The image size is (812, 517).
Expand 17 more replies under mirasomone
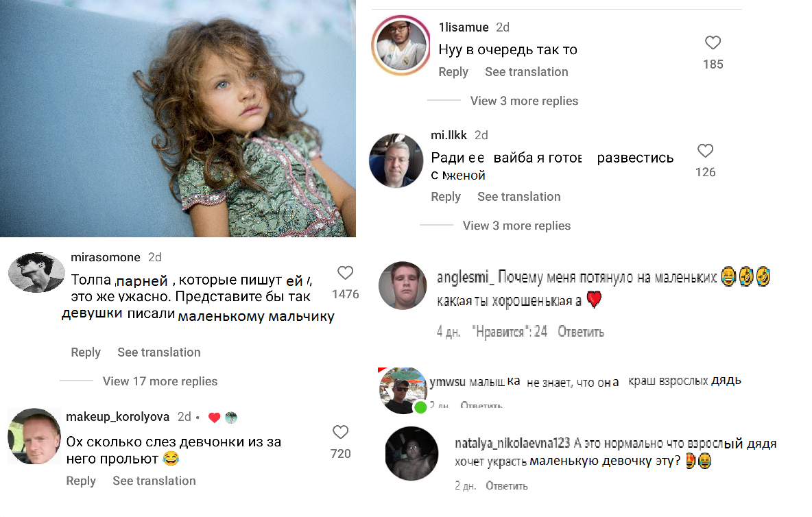click(160, 381)
